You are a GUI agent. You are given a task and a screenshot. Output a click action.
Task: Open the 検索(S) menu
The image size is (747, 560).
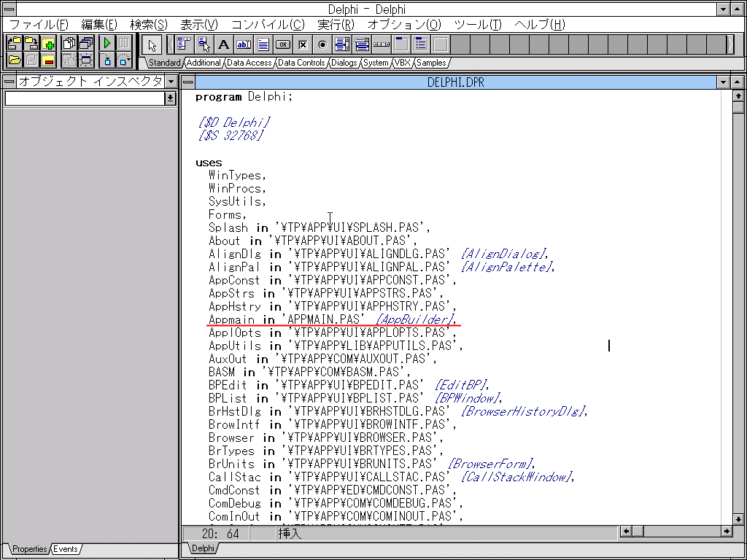[x=149, y=25]
